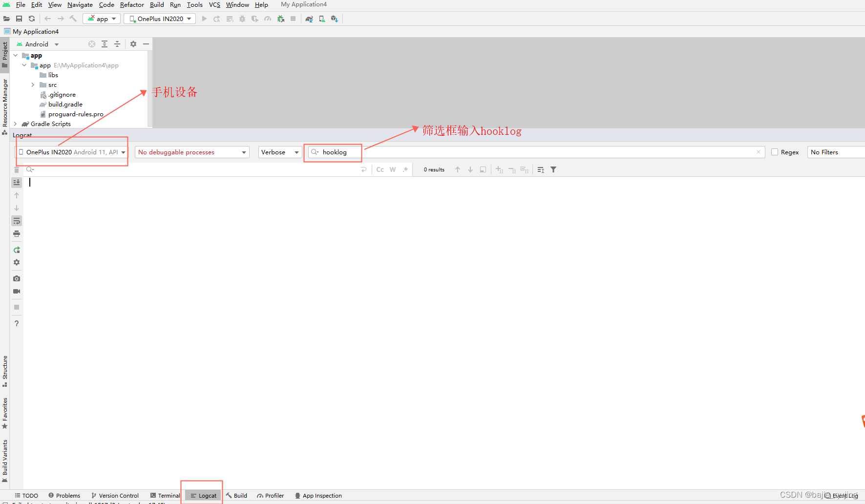Click the Sync/Reload from disk icon
Viewport: 865px width, 504px height.
[32, 19]
